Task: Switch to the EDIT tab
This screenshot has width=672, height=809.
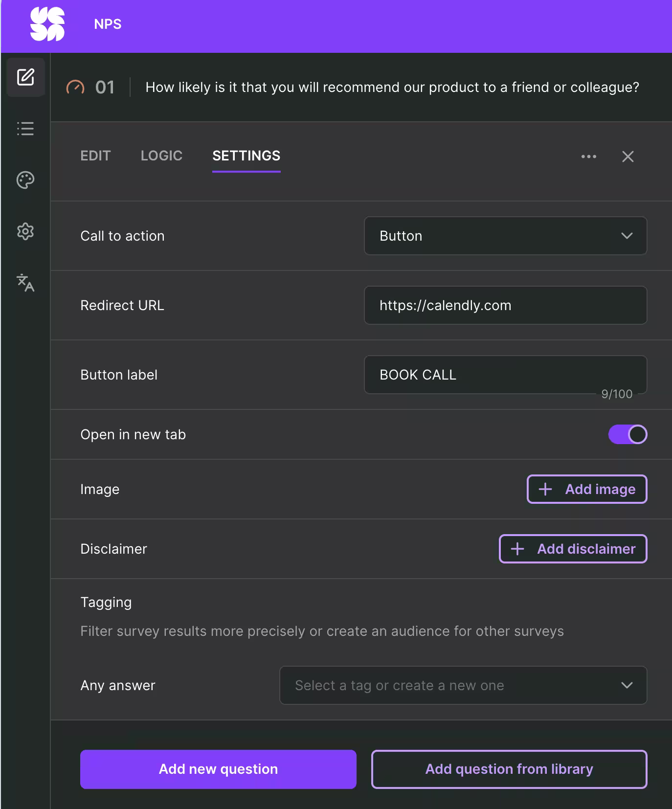Action: 95,156
